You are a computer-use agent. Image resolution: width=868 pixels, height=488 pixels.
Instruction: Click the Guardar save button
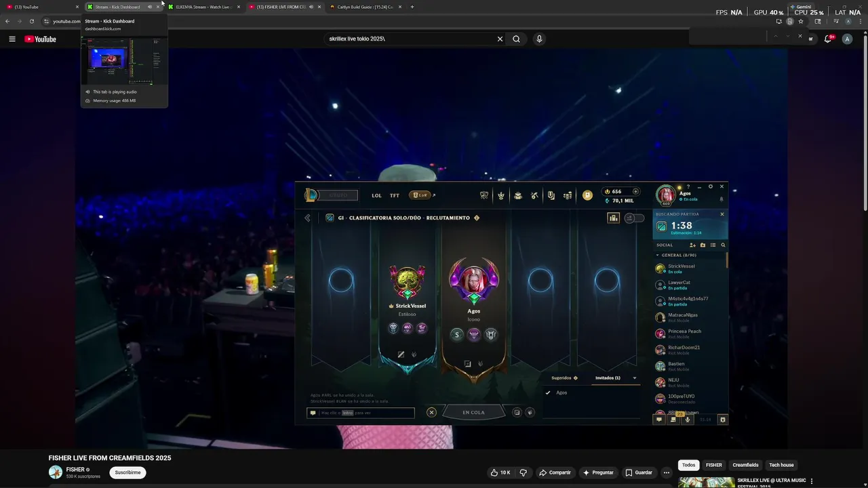(x=639, y=472)
